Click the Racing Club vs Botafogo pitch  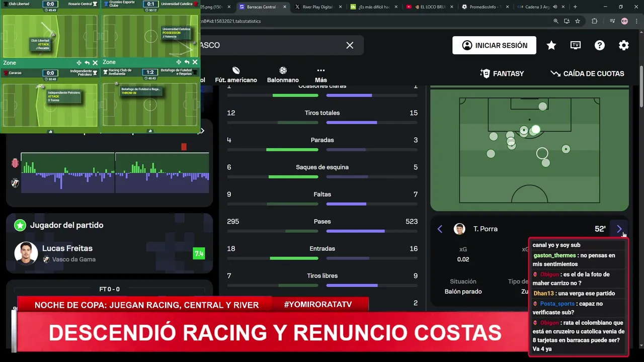150,105
